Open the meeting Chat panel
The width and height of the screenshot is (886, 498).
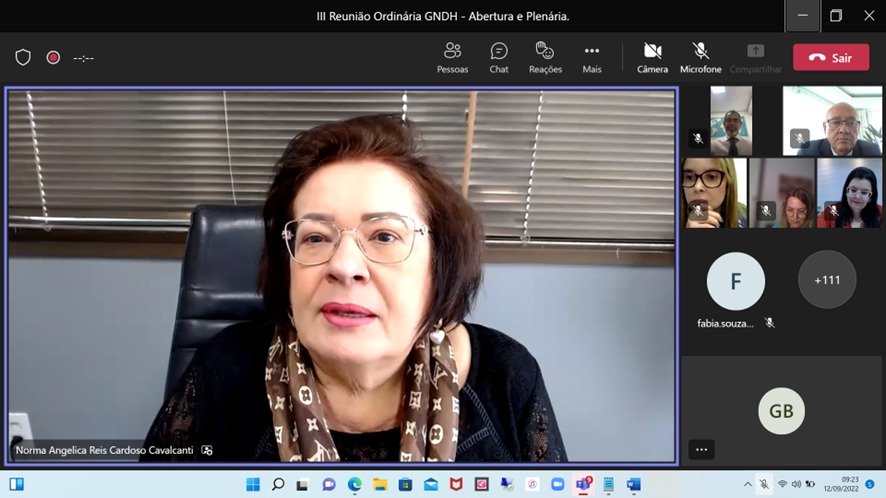coord(499,57)
